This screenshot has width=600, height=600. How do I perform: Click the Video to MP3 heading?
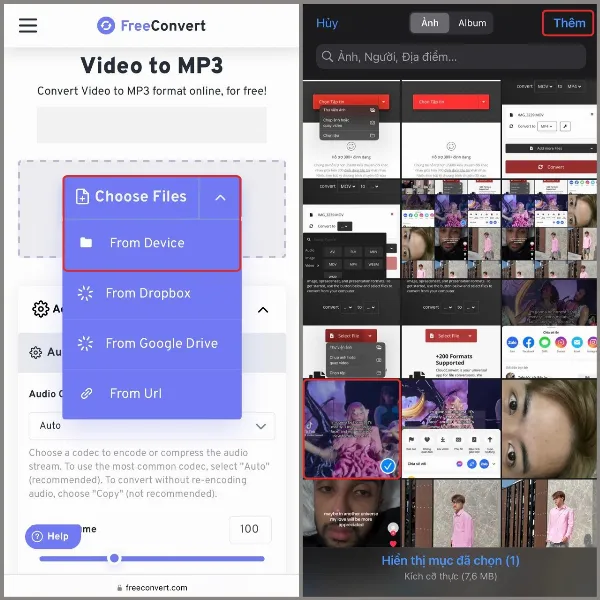[152, 65]
